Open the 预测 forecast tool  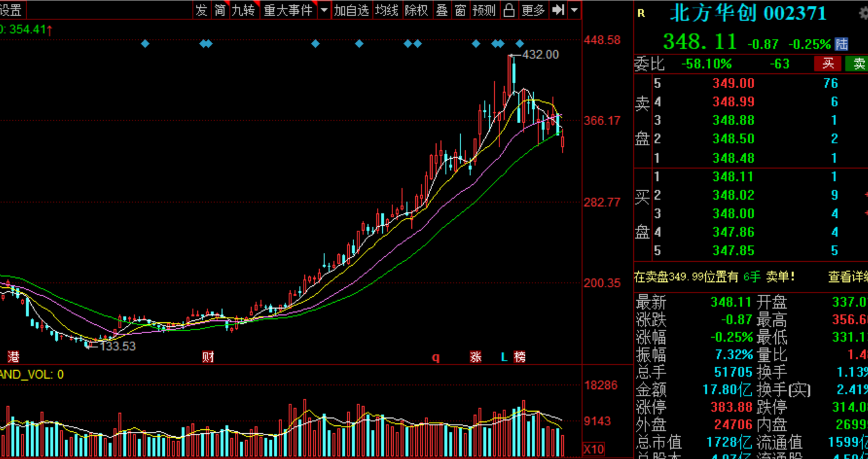pos(484,10)
